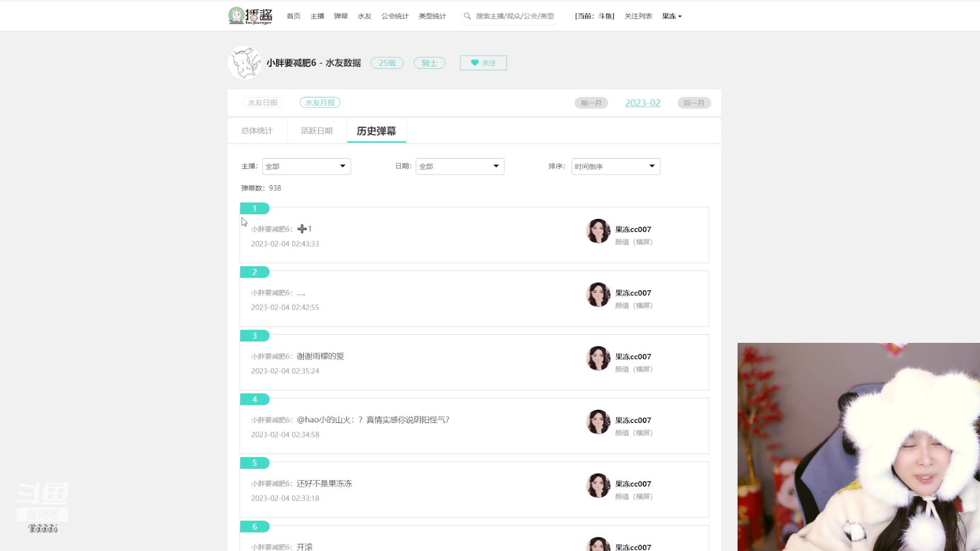Viewport: 980px width, 551px height.
Task: Click the 还好不是果冻冻 danmaku text
Action: pos(325,483)
